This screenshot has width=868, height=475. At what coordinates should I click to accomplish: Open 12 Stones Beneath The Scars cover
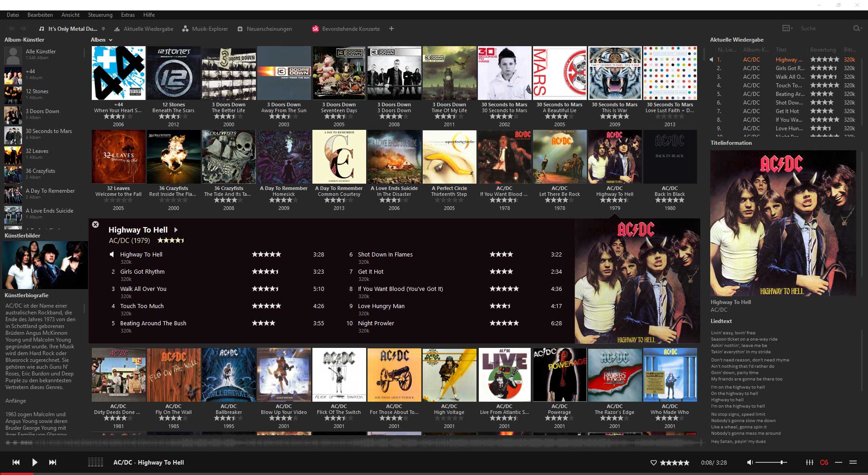coord(174,73)
